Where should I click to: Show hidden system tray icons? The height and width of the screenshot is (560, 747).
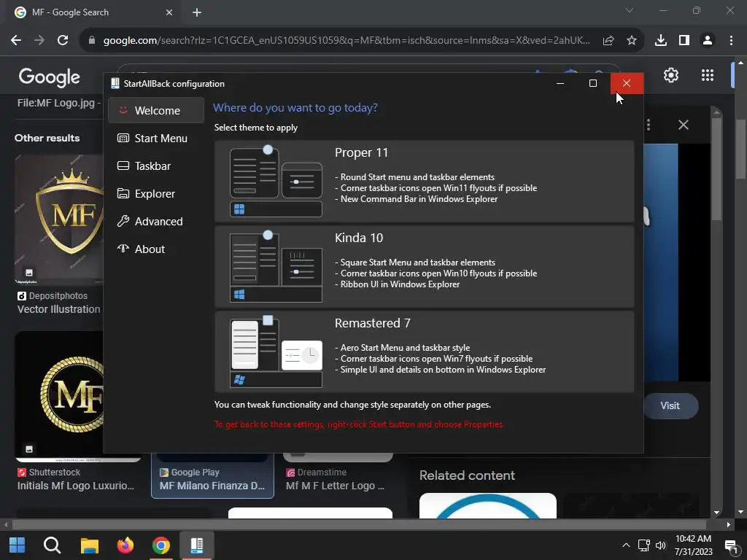(626, 545)
